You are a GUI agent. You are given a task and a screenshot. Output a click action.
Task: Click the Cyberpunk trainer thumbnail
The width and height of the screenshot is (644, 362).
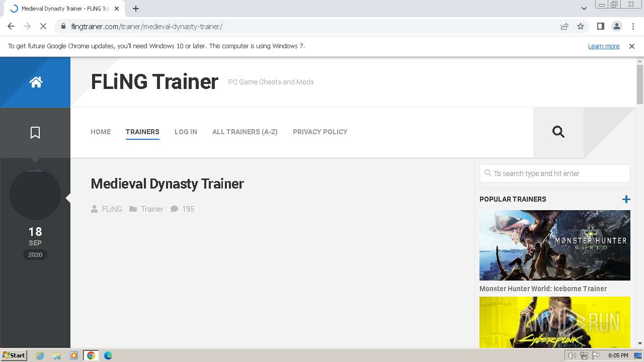tap(555, 322)
